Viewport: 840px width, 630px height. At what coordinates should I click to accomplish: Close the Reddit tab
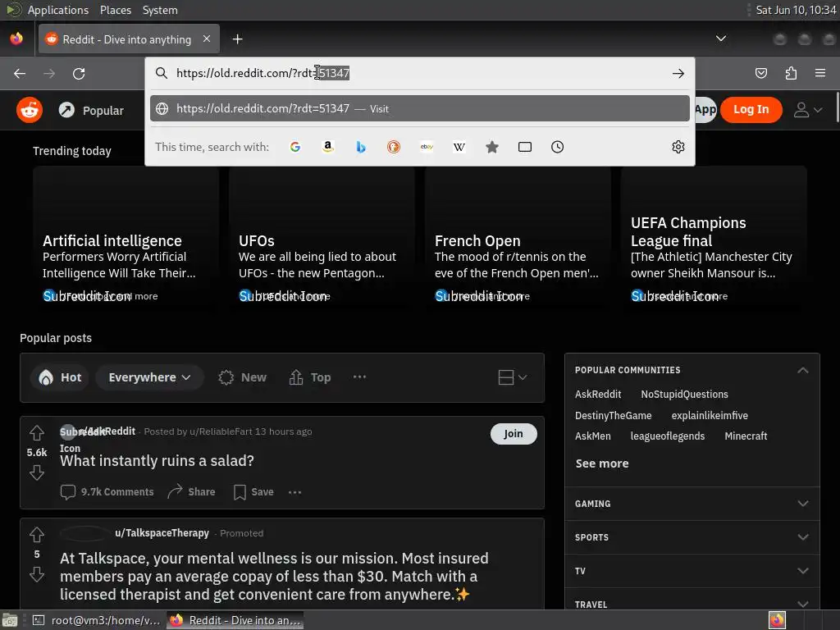(207, 39)
